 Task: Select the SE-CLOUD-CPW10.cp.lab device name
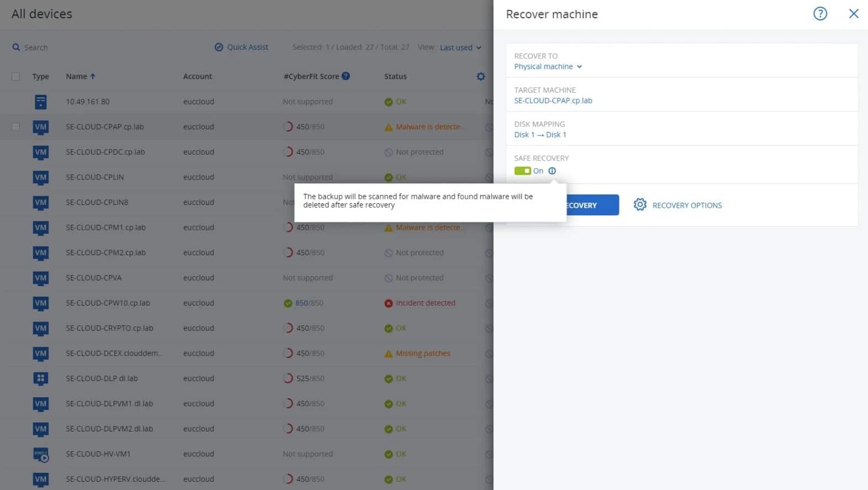[x=108, y=303]
